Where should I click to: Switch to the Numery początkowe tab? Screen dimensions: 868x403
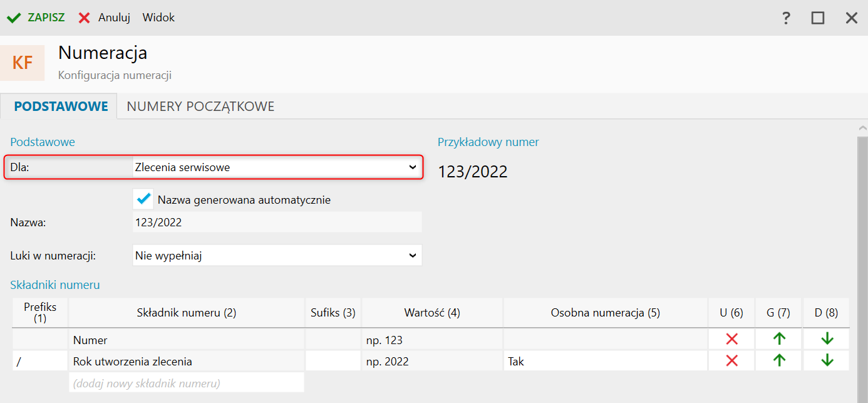tap(200, 107)
